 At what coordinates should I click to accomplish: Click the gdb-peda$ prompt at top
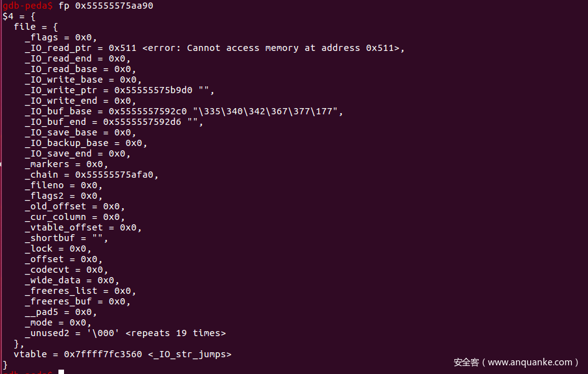pyautogui.click(x=26, y=6)
